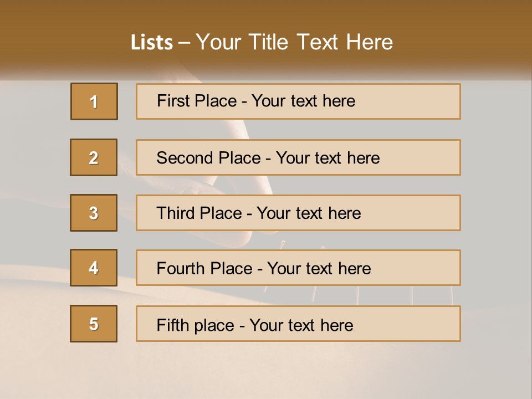Select the number 2 box
Image resolution: width=532 pixels, height=399 pixels.
(94, 157)
